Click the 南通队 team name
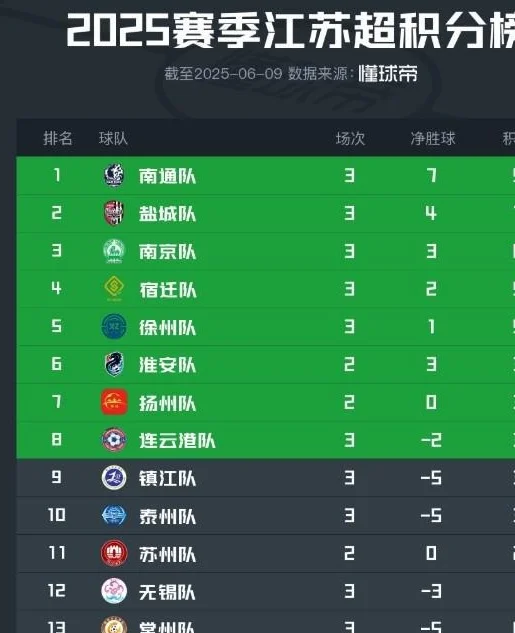This screenshot has height=633, width=515. point(167,176)
